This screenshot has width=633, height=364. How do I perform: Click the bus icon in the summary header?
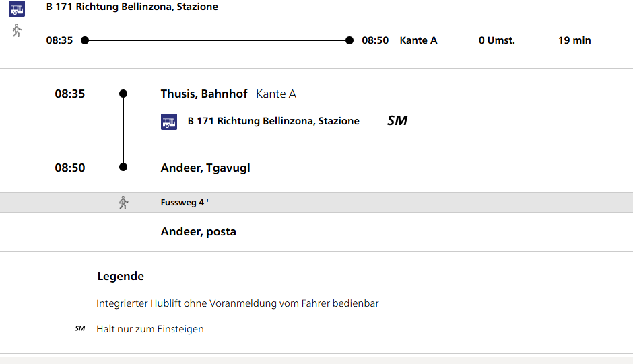point(17,9)
